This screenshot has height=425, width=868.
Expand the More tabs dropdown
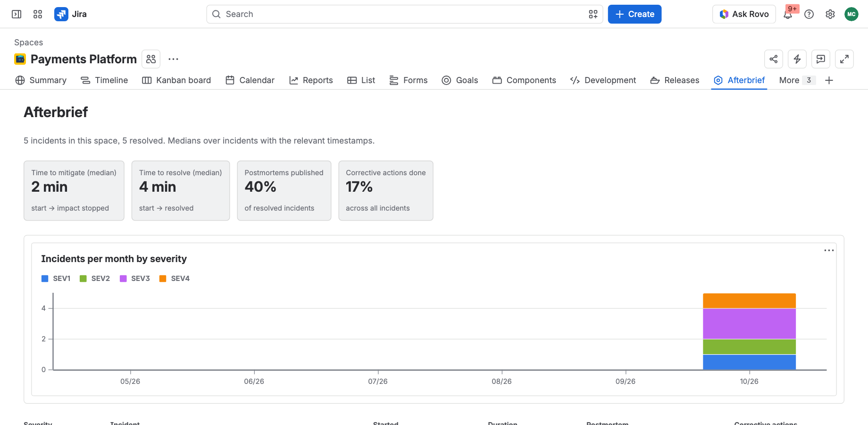click(796, 80)
